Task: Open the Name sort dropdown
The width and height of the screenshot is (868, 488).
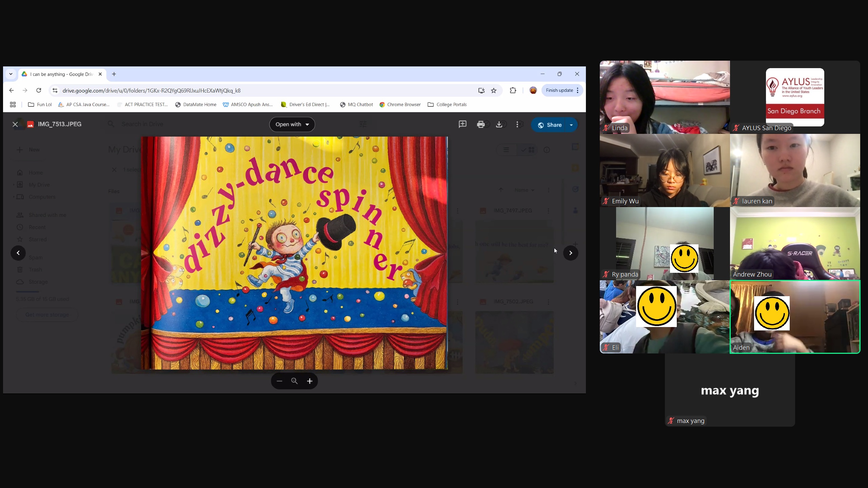Action: (524, 190)
